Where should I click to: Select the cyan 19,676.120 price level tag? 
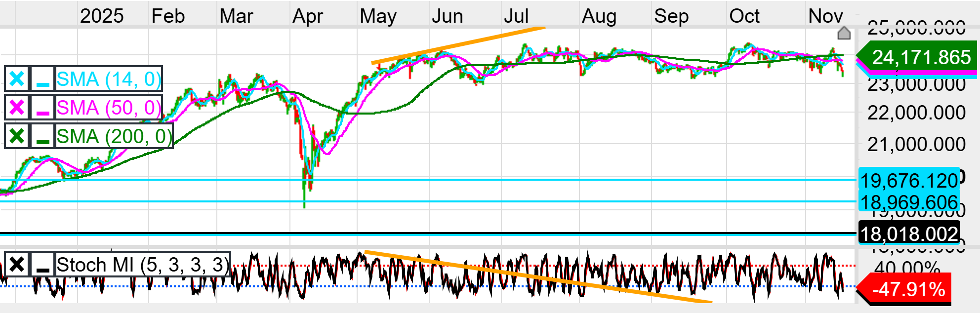[x=909, y=181]
